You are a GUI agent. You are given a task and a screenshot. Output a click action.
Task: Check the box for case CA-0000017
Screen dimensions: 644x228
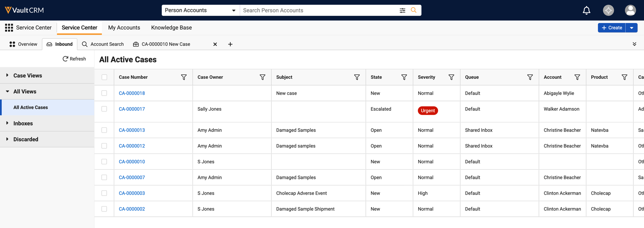(104, 109)
